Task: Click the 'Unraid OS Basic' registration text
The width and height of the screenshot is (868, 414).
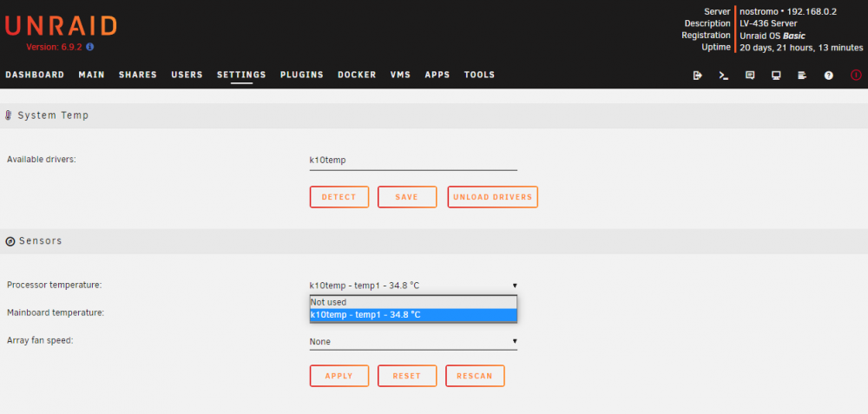Action: (773, 36)
